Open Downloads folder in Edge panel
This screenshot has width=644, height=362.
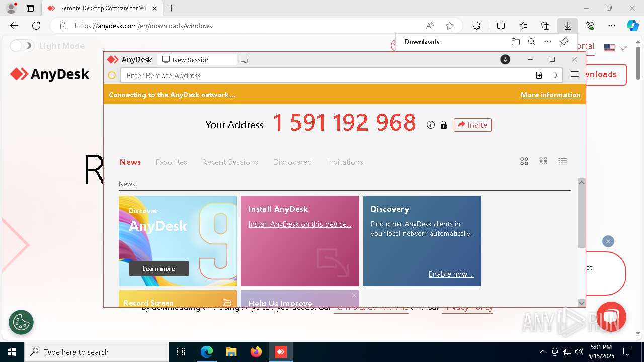[515, 42]
